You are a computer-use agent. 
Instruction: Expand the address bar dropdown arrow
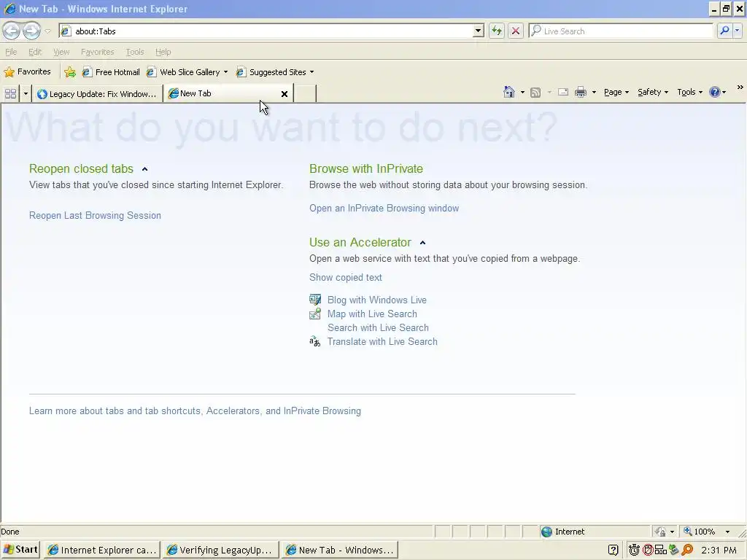tap(479, 31)
